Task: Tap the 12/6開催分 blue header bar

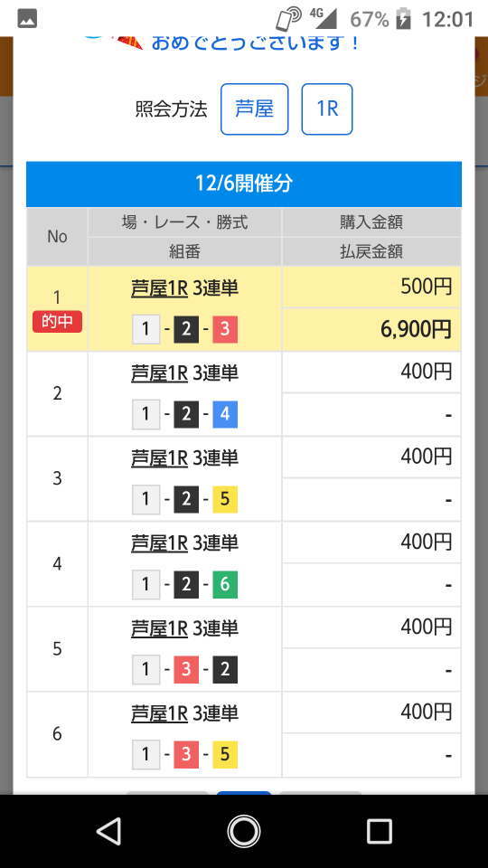Action: pos(243,184)
